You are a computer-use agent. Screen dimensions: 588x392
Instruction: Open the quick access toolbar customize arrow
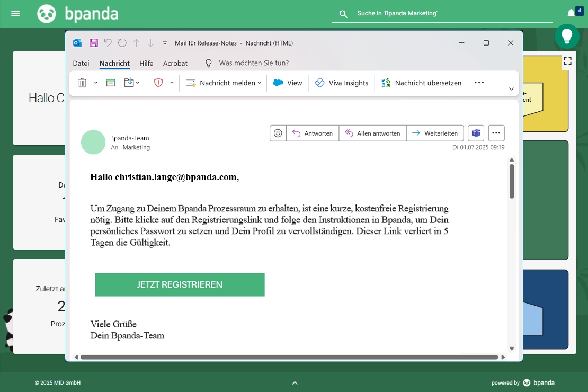pos(165,43)
